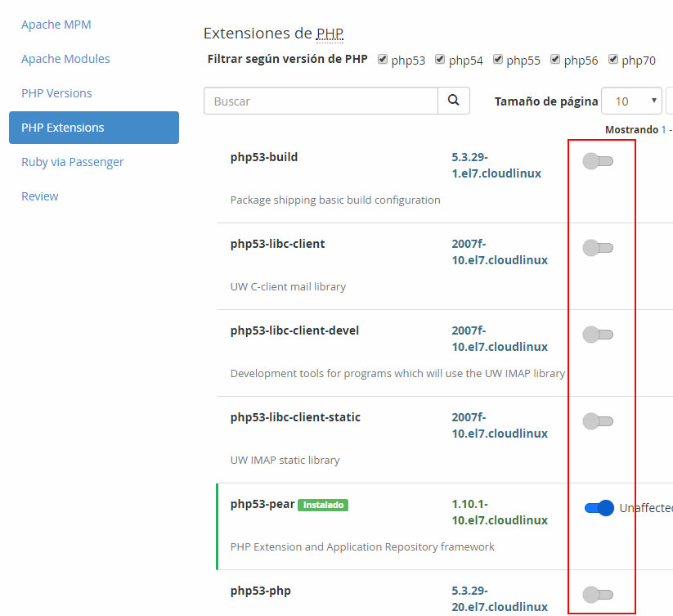Turn on the php53-libc-client toggle
Screen dimensions: 673x616
[x=598, y=248]
